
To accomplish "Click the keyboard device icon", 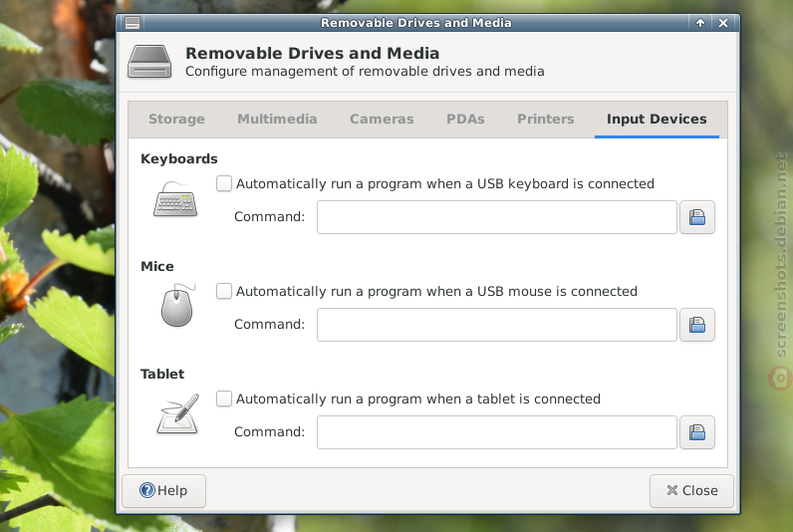I will (x=175, y=199).
